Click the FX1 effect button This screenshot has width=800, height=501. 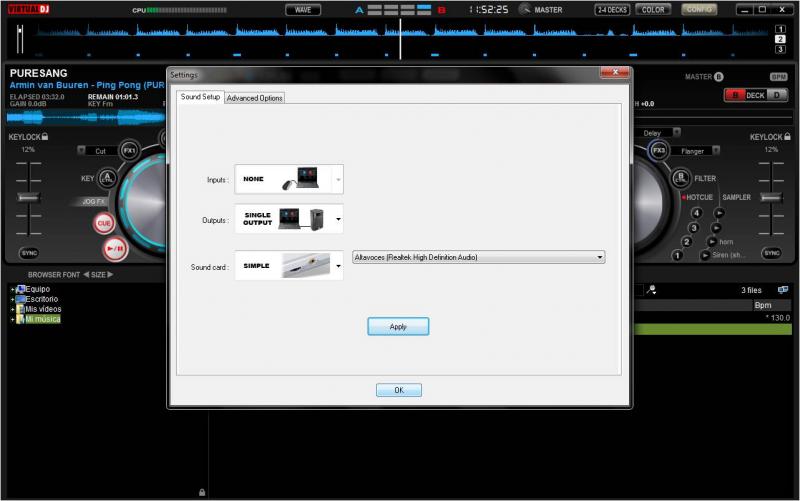(129, 151)
